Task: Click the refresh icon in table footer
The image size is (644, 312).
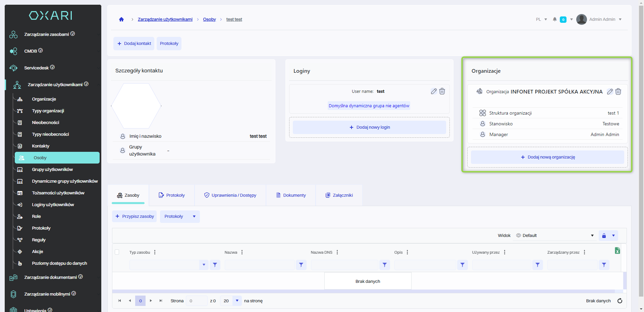Action: tap(620, 301)
